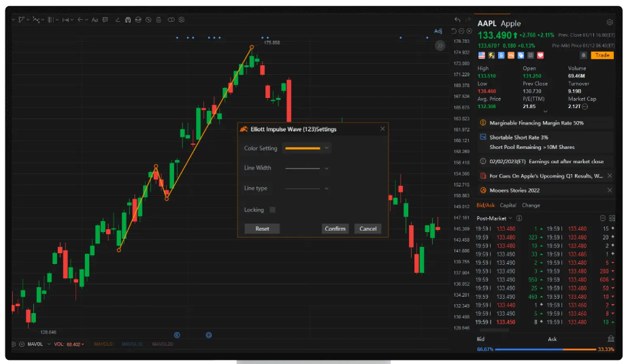Image resolution: width=628 pixels, height=364 pixels.
Task: Click the gray document icon
Action: coord(531,55)
